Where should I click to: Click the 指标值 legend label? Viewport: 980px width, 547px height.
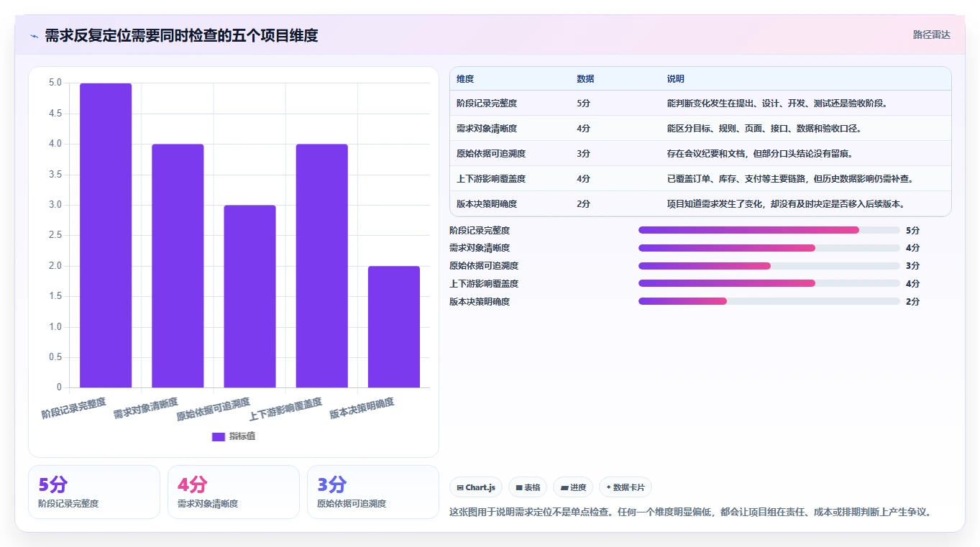coord(242,436)
